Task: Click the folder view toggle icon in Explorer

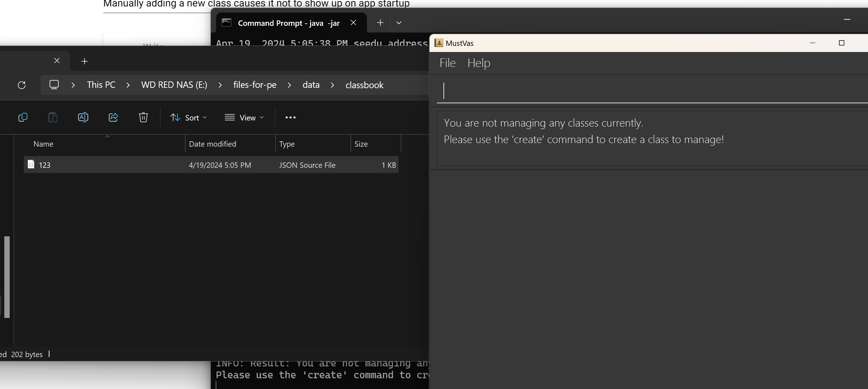Action: click(x=244, y=117)
